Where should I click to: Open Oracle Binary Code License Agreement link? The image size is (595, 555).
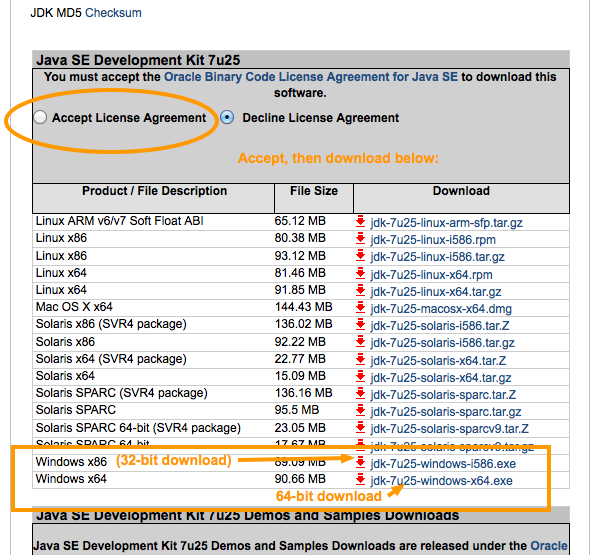click(x=311, y=77)
